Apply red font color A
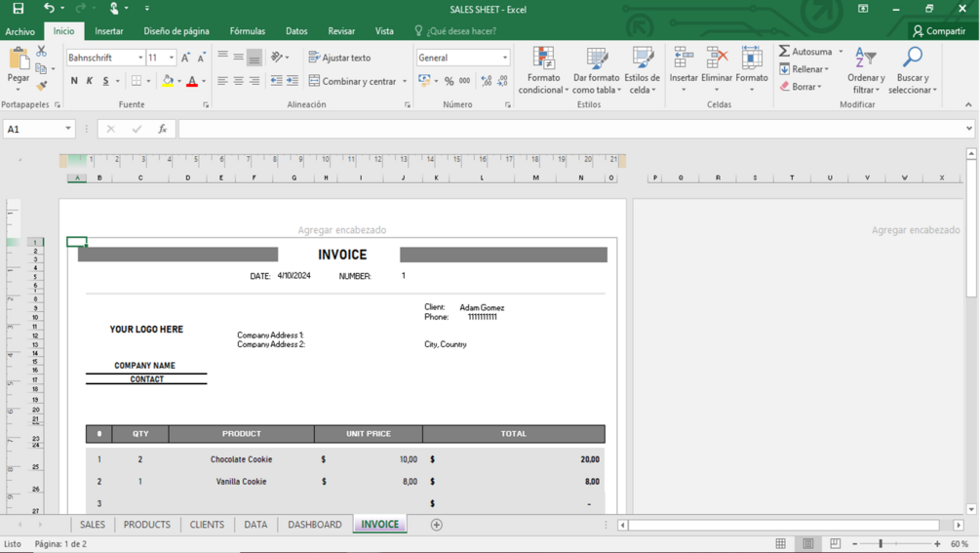This screenshot has width=980, height=553. 192,81
